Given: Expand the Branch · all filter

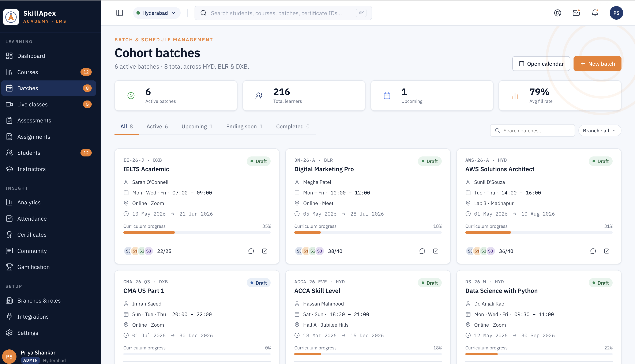Looking at the screenshot, I should tap(600, 130).
